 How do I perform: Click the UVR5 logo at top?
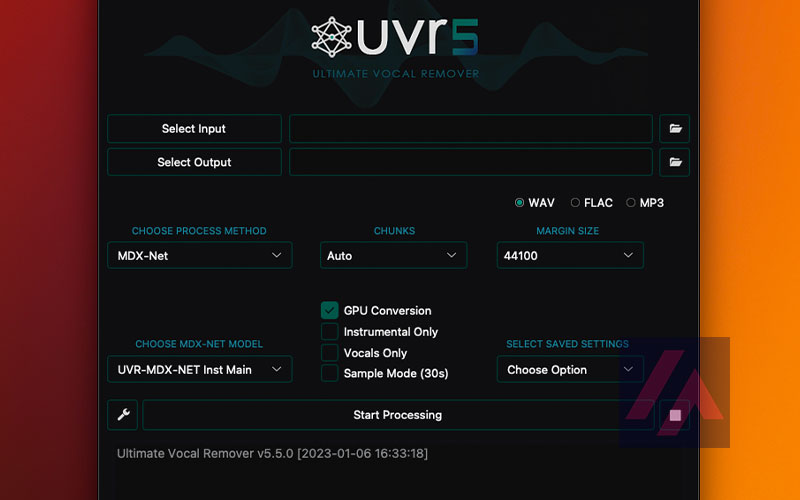coord(395,37)
